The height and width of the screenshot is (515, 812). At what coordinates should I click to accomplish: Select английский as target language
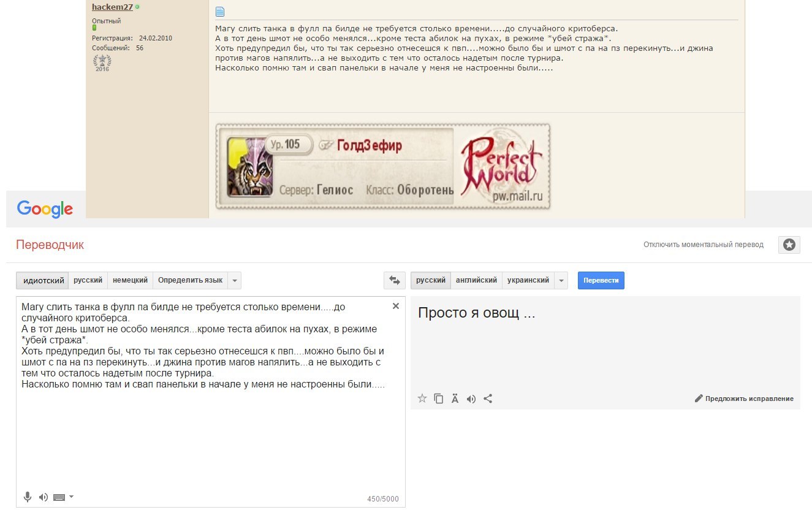pyautogui.click(x=476, y=280)
